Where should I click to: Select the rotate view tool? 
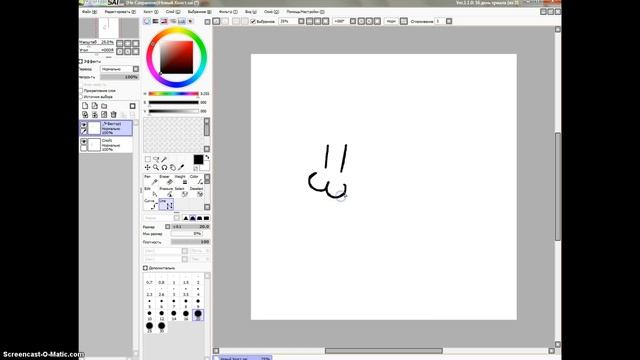pyautogui.click(x=164, y=167)
